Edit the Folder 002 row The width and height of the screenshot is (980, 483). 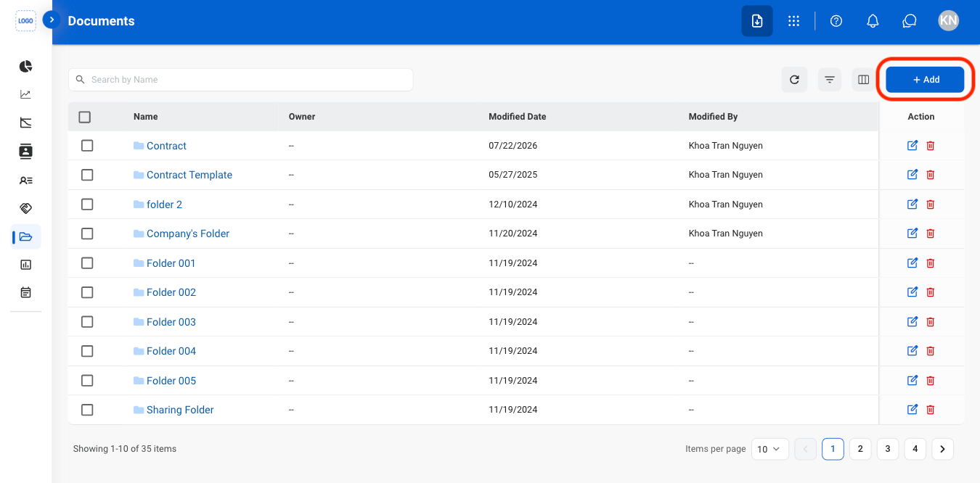(912, 292)
